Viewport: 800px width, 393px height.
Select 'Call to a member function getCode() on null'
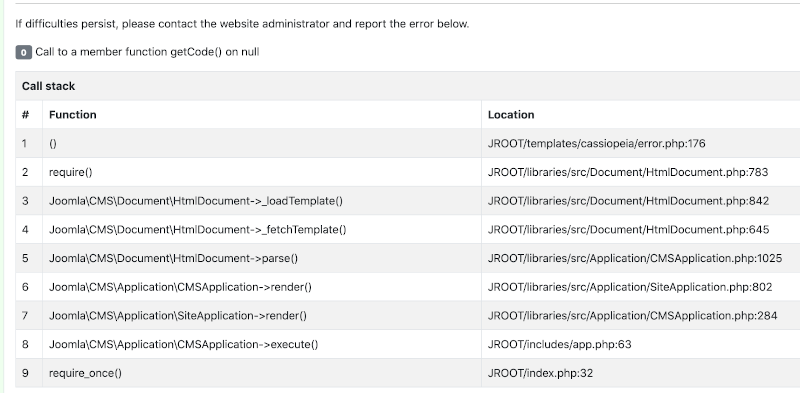click(x=147, y=52)
